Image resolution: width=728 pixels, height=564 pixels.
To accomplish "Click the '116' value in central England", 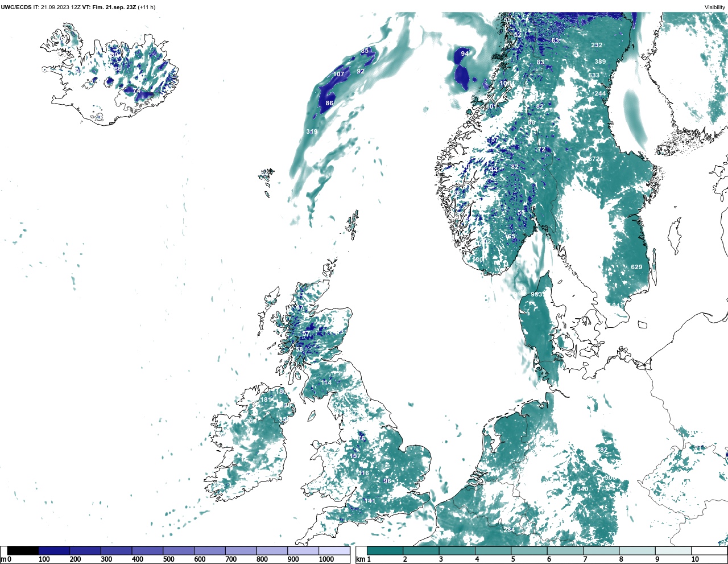I will pos(363,474).
